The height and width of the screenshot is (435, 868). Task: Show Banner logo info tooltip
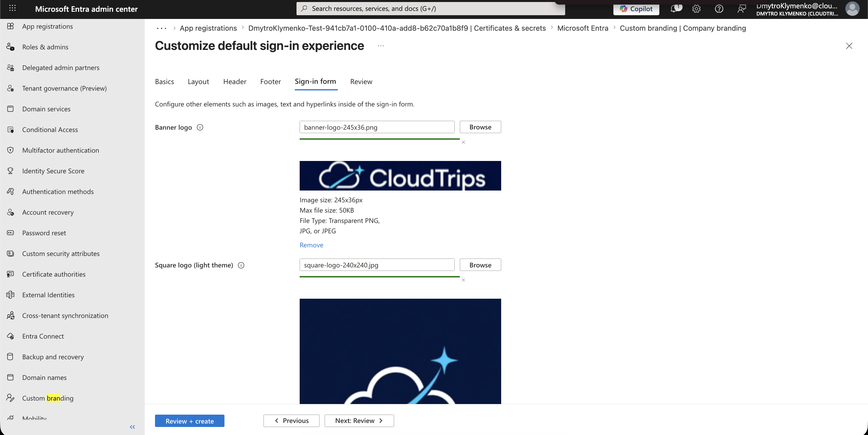click(200, 127)
